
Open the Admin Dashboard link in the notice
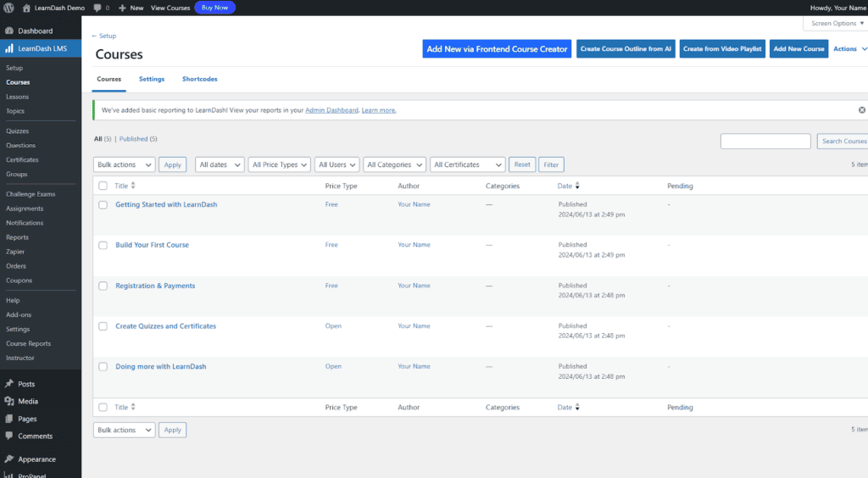tap(331, 110)
